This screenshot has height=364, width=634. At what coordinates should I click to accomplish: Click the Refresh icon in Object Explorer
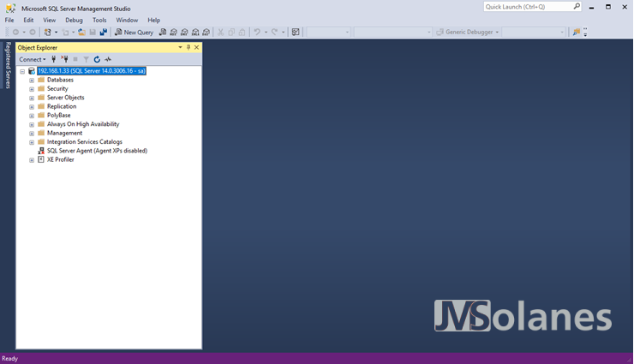[97, 59]
